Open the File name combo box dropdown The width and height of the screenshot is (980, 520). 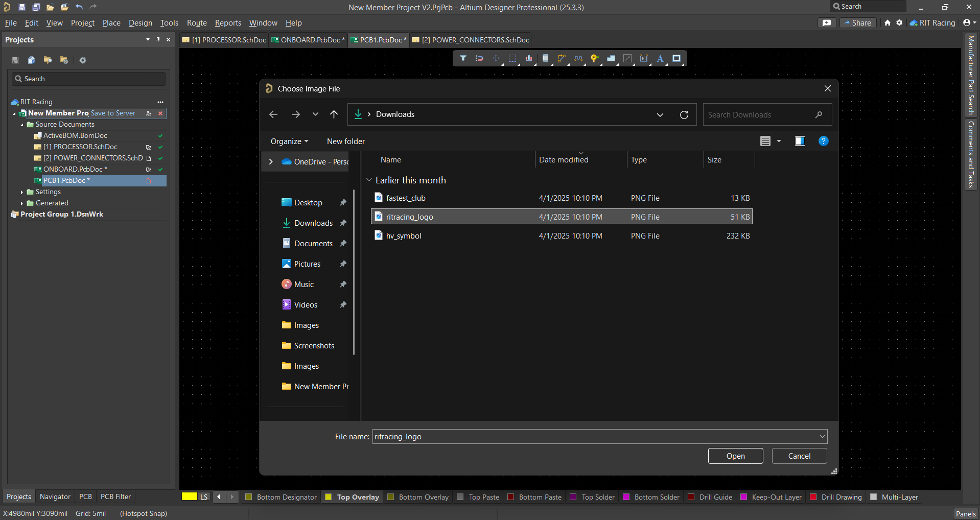pos(822,437)
